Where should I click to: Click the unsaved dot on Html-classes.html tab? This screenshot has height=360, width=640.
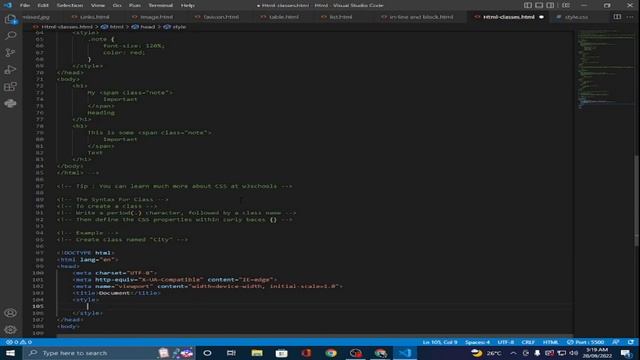point(541,17)
